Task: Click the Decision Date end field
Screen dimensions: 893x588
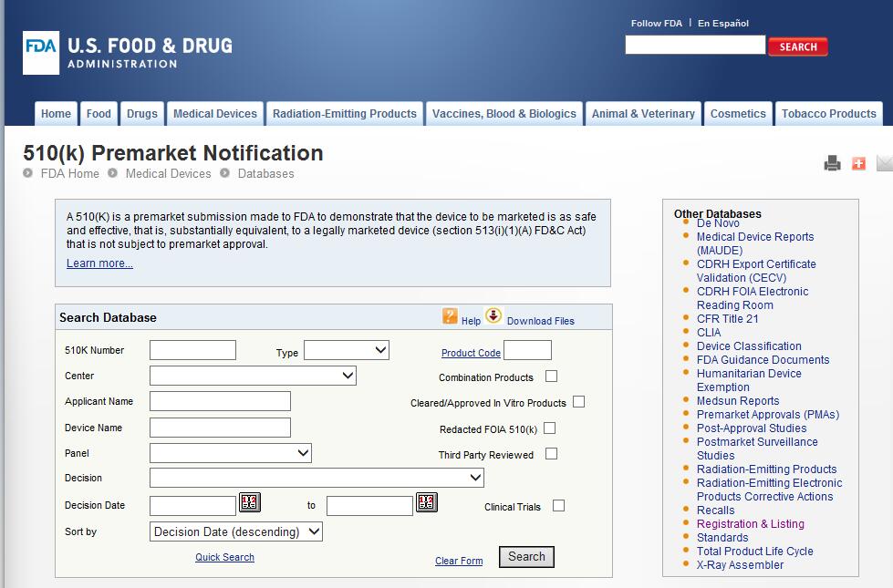Action: (x=369, y=505)
